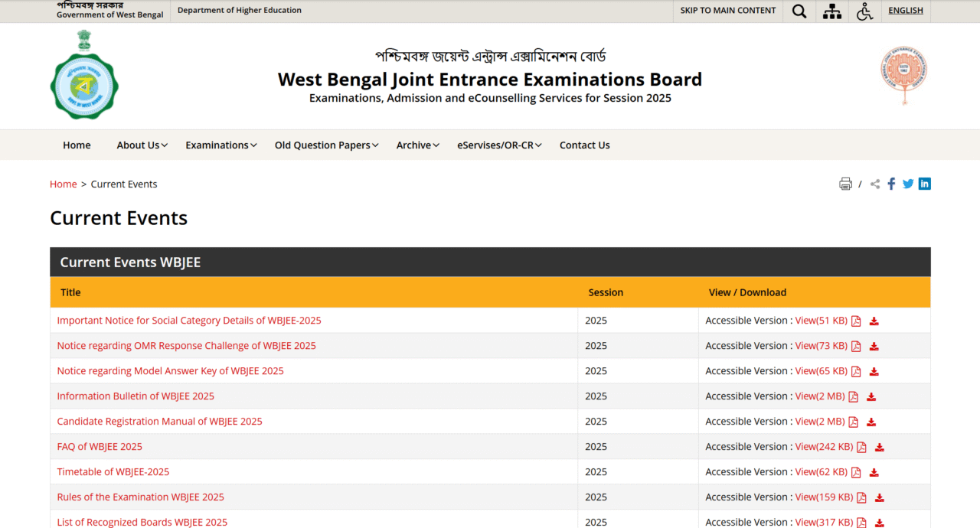Click the Session column header

(x=606, y=292)
